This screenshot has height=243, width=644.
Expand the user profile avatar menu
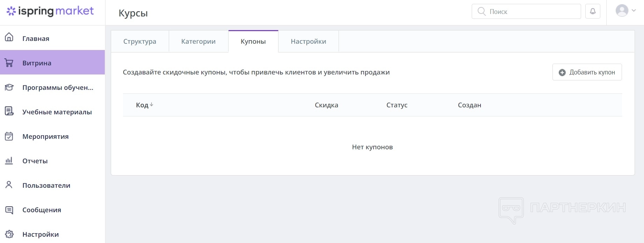pos(625,10)
